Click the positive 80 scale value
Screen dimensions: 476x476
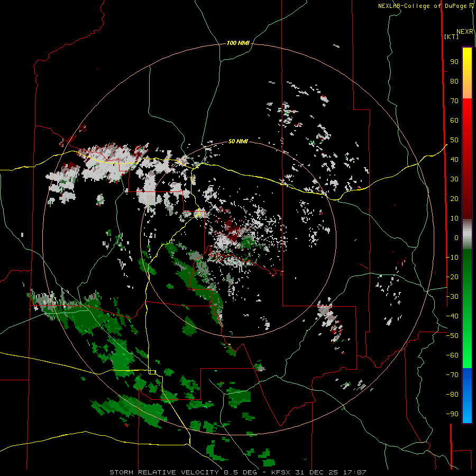[x=454, y=81]
